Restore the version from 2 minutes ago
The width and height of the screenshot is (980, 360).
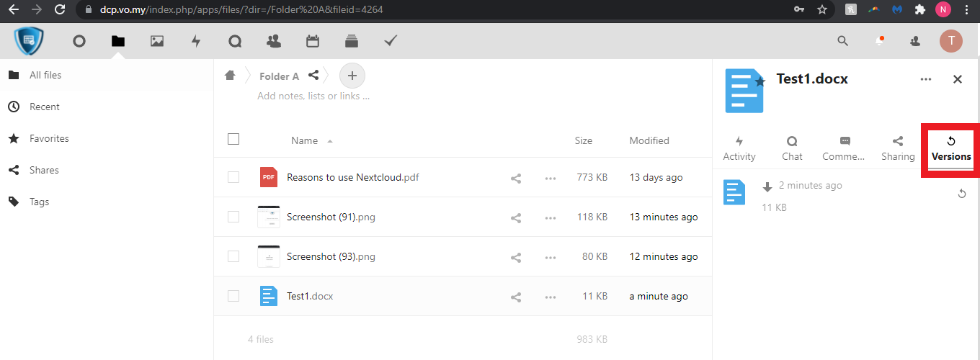[961, 194]
